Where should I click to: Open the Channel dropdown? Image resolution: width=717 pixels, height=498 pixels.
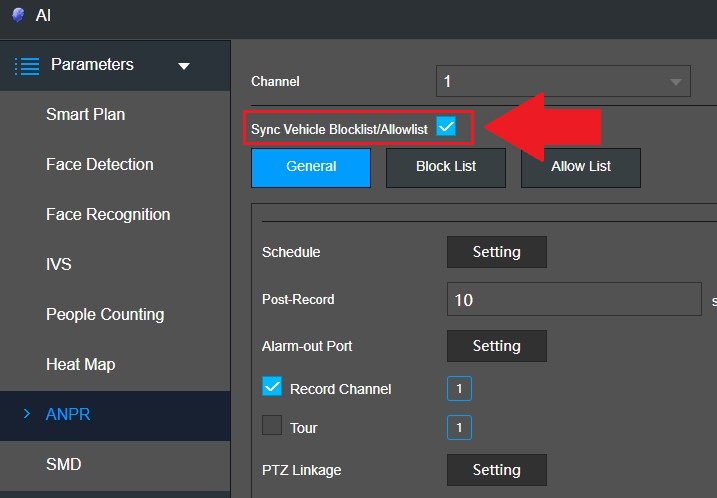point(563,81)
